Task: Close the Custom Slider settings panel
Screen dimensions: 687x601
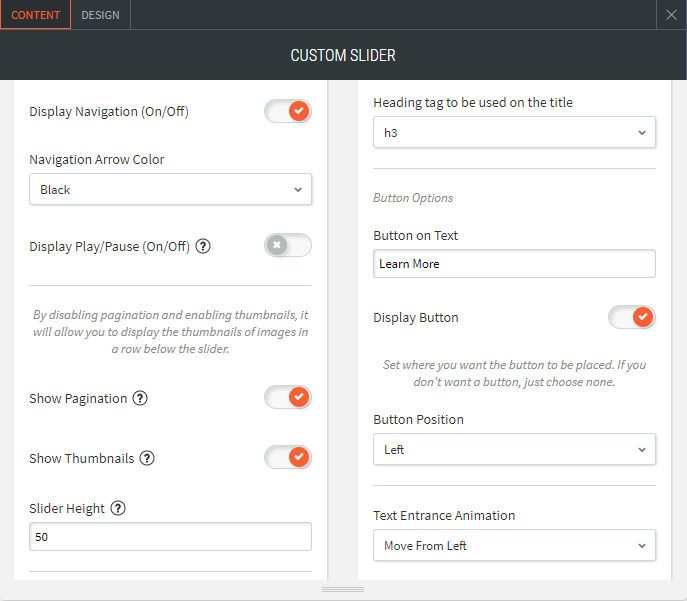Action: tap(672, 15)
